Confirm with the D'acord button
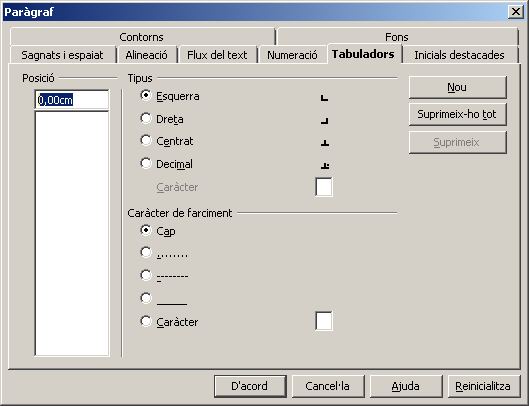529x406 pixels. [x=250, y=386]
